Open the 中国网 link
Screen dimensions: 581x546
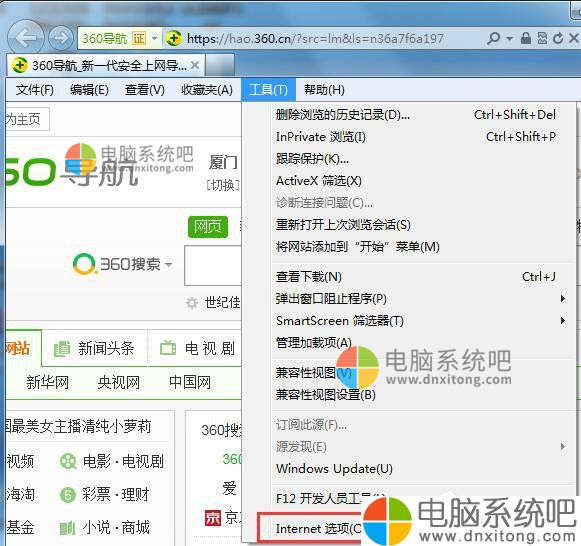pyautogui.click(x=190, y=382)
